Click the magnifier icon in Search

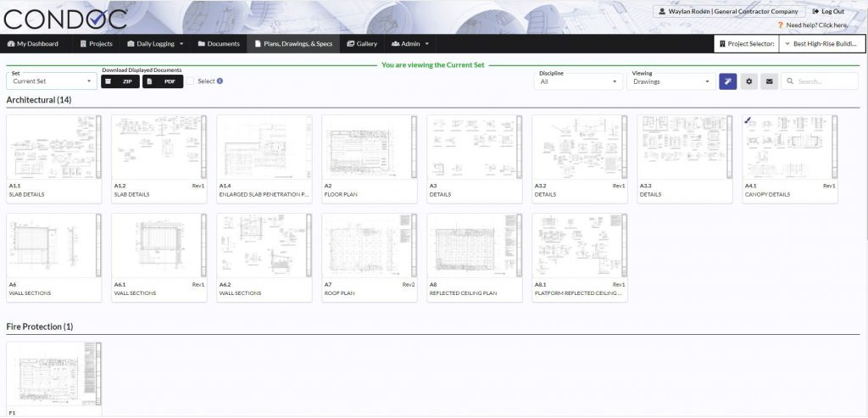click(x=789, y=81)
